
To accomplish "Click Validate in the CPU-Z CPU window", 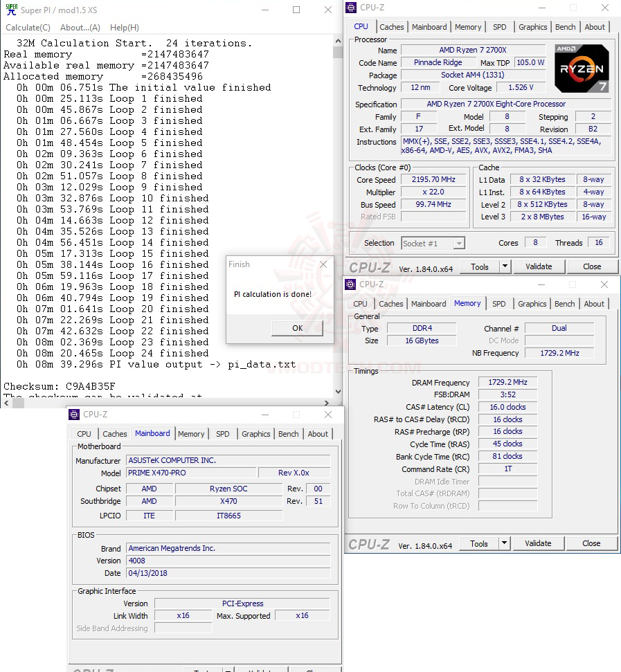I will (x=539, y=266).
